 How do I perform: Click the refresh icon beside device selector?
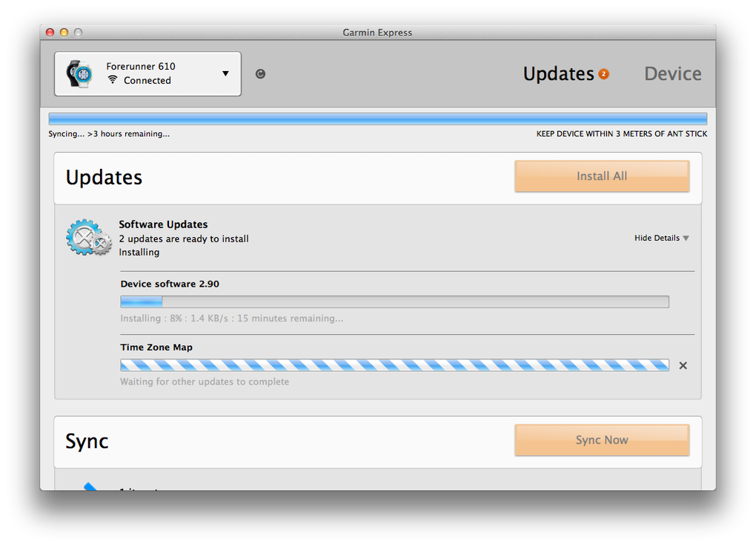tap(260, 74)
